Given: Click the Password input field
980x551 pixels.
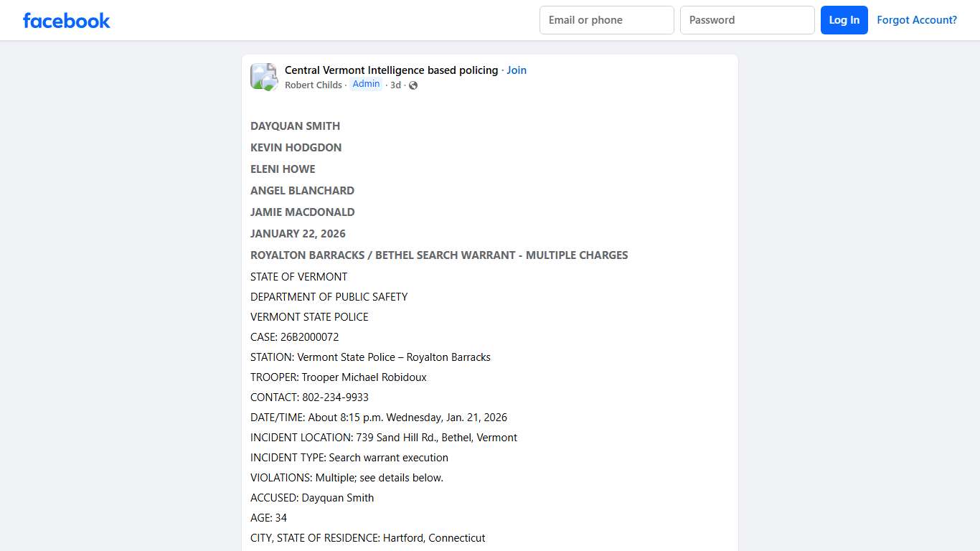Looking at the screenshot, I should tap(747, 20).
